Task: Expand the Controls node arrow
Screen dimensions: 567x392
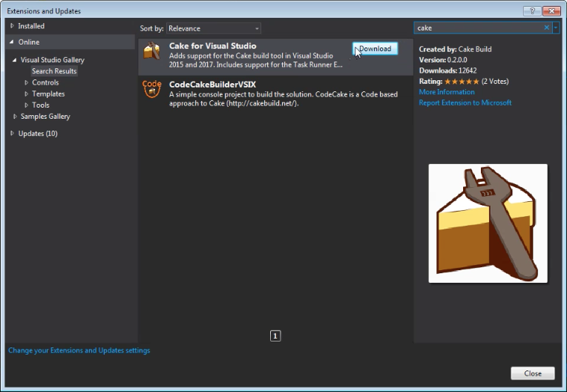Action: (x=26, y=82)
